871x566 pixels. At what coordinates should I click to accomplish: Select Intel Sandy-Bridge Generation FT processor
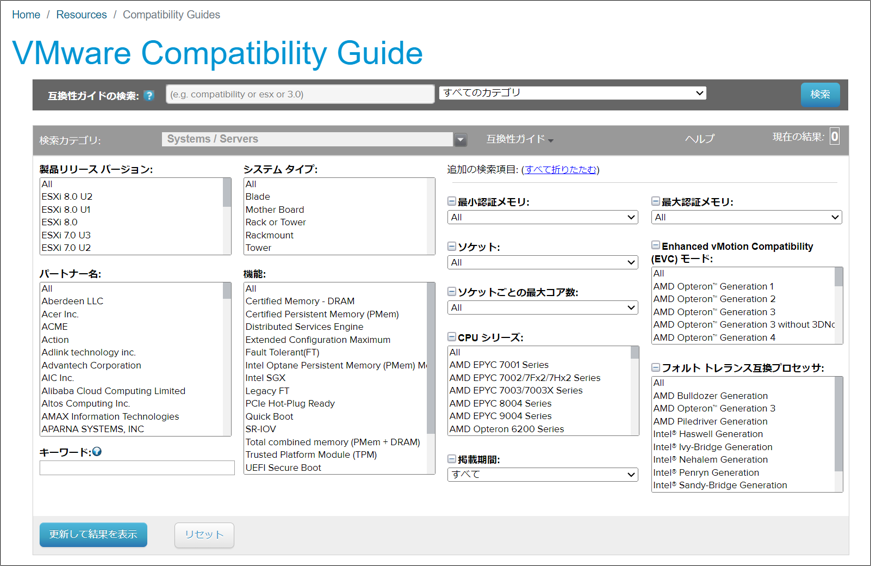click(x=720, y=485)
